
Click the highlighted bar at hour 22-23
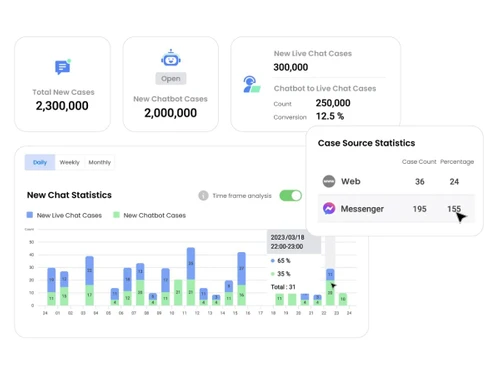tap(330, 287)
